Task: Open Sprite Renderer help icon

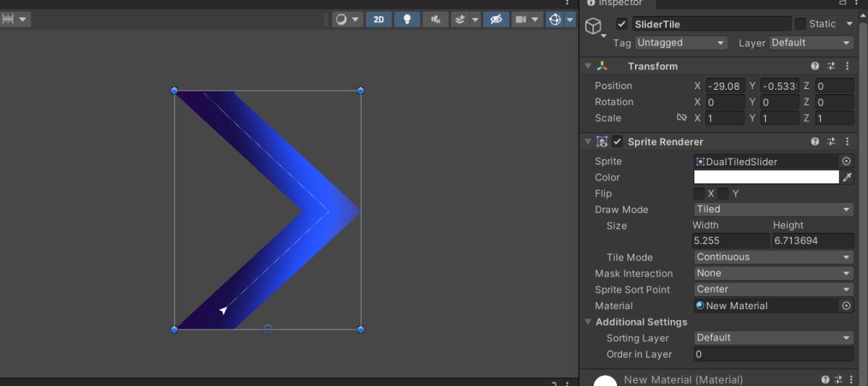Action: [x=815, y=142]
